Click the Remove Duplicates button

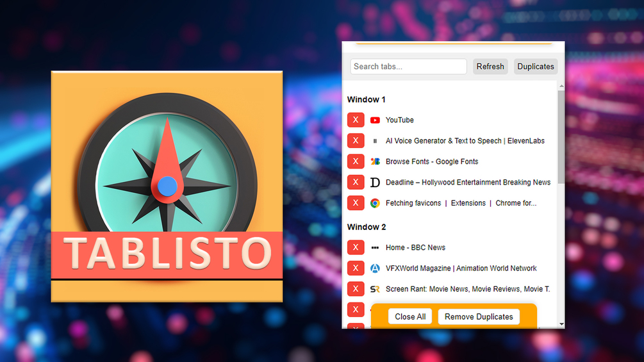point(479,317)
